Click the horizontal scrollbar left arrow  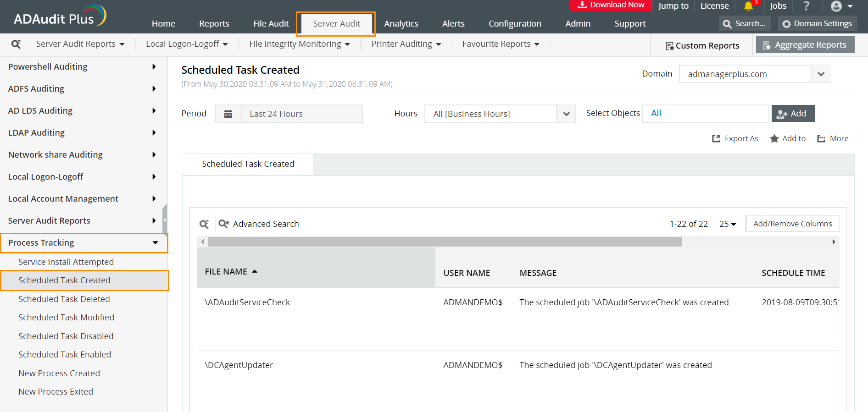(x=202, y=242)
